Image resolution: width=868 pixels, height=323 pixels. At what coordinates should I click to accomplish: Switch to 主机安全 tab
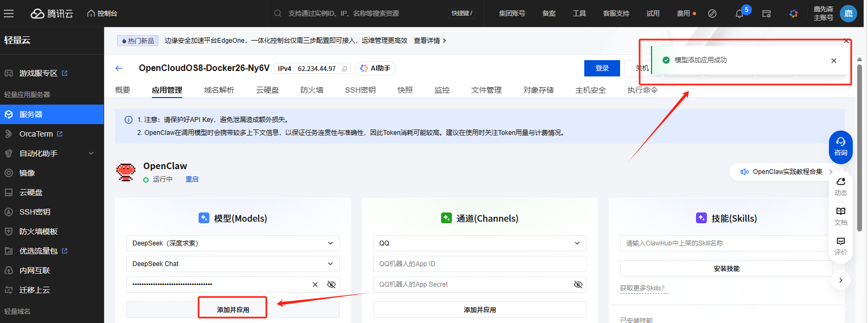pyautogui.click(x=591, y=90)
